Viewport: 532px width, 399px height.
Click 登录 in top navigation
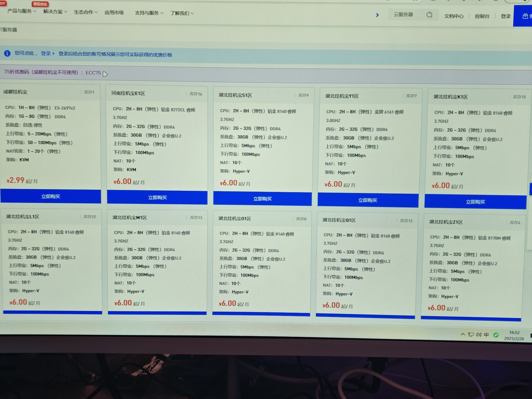(x=506, y=16)
